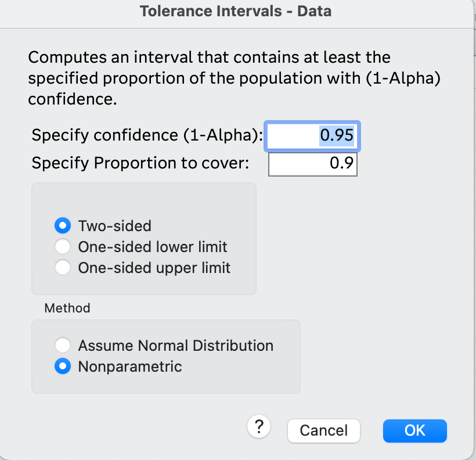Choose the One-sided lower limit option
The height and width of the screenshot is (460, 476).
[62, 247]
